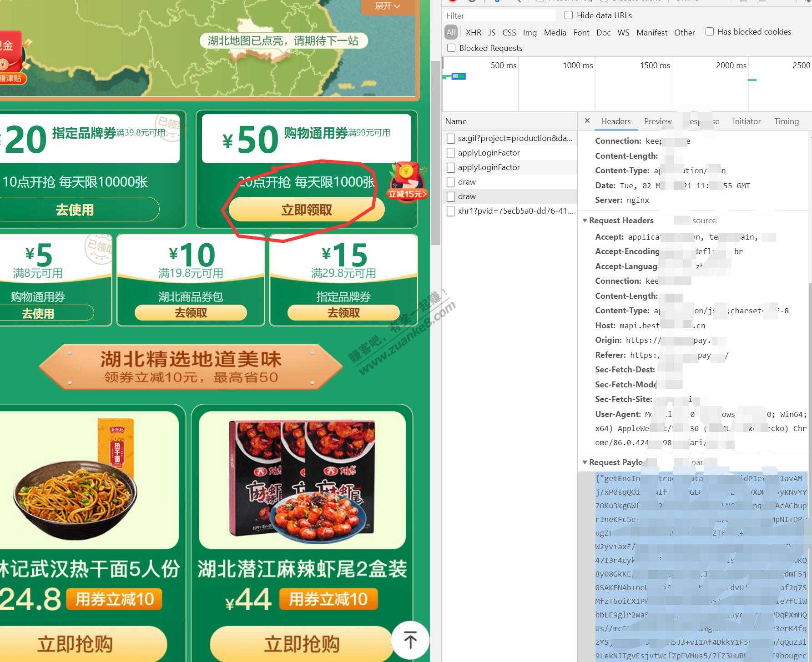This screenshot has width=812, height=662.
Task: Select the first applyLoginFactor request
Action: (x=510, y=153)
